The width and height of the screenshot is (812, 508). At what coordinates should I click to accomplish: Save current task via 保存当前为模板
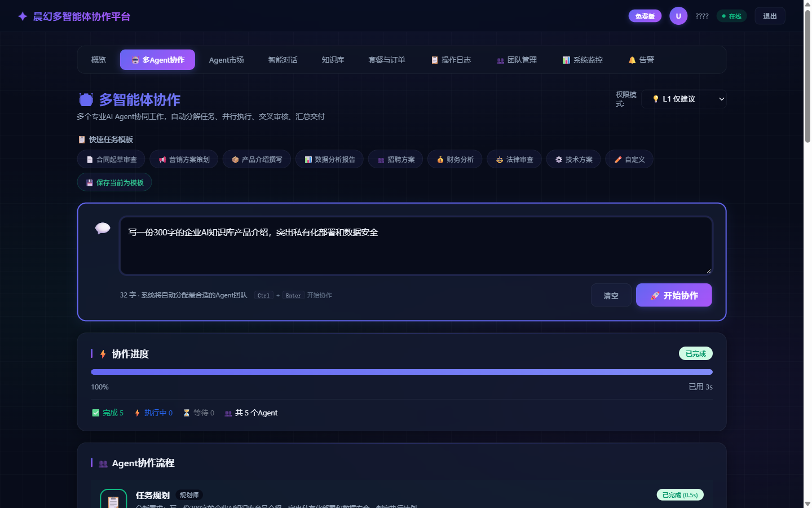click(114, 182)
